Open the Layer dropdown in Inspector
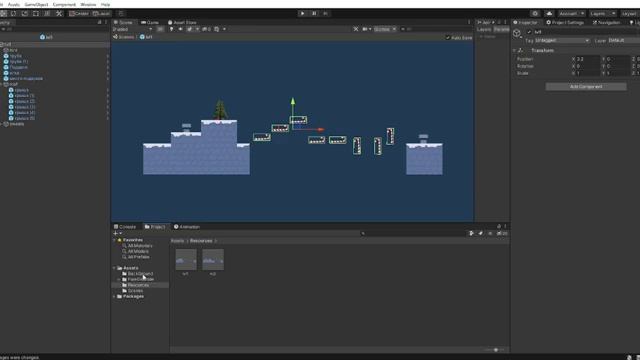Viewport: 640px width, 360px height. click(624, 40)
